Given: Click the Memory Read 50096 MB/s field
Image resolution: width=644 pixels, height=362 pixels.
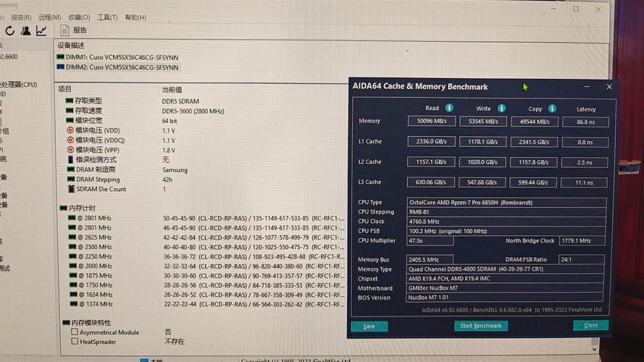Looking at the screenshot, I should [x=431, y=121].
